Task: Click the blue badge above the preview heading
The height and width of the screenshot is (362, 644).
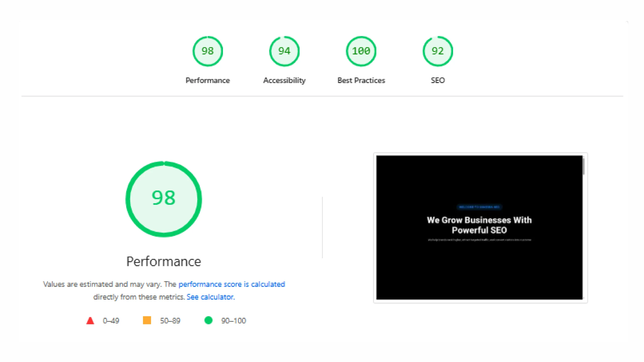Action: 479,207
